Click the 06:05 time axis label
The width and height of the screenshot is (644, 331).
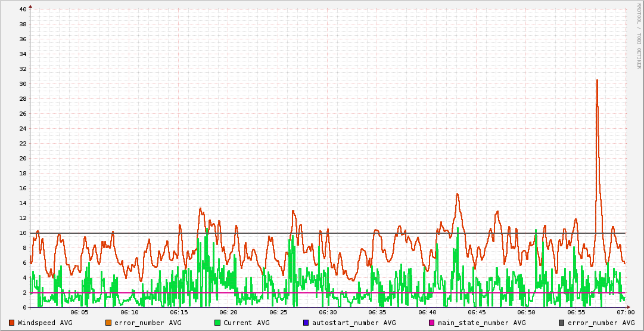[79, 313]
